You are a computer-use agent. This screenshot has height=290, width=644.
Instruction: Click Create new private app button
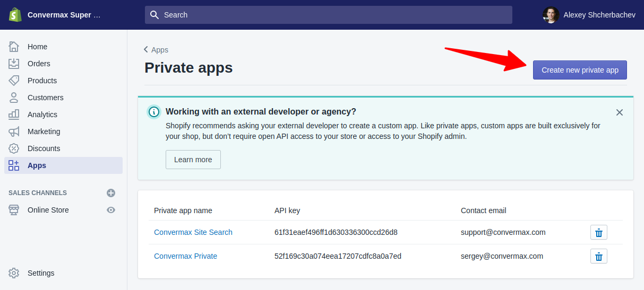pos(580,70)
